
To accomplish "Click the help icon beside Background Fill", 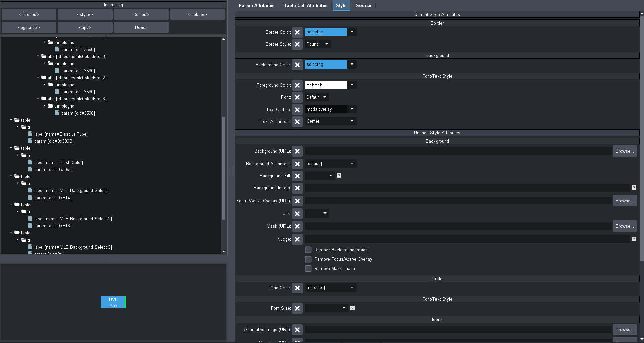I will (x=339, y=176).
